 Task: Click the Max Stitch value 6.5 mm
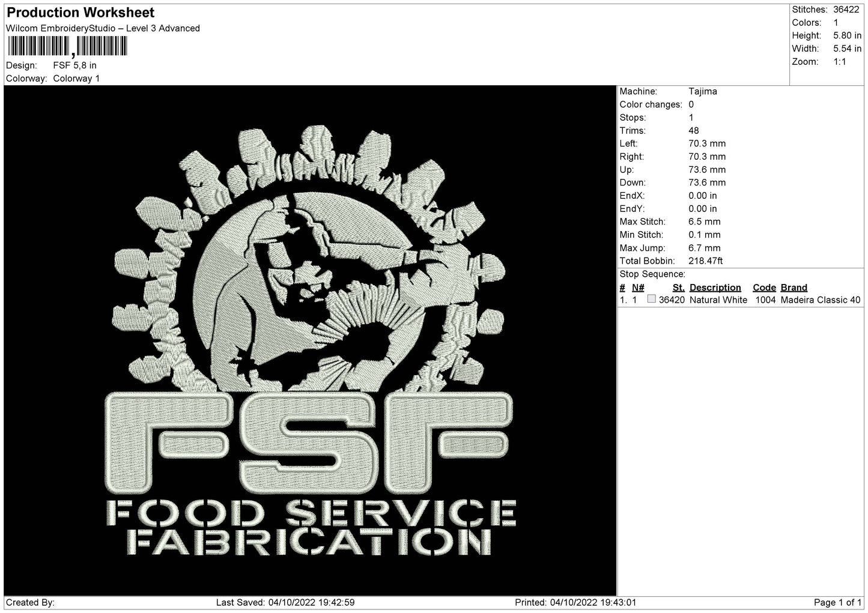[705, 222]
